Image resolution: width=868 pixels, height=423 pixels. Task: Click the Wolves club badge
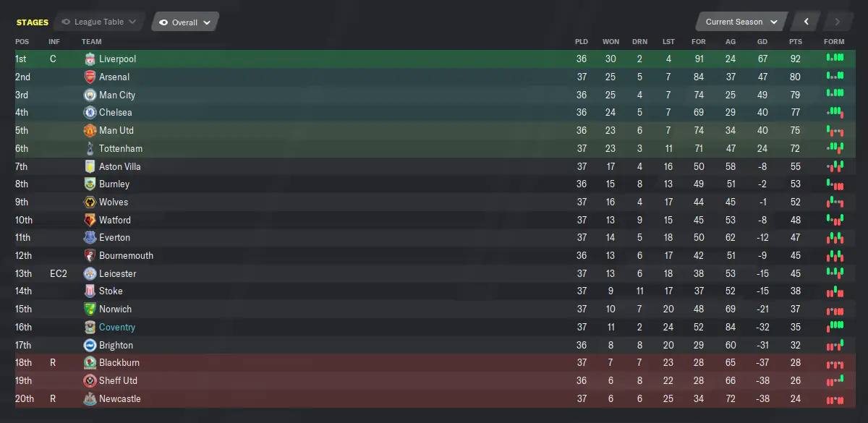(x=90, y=202)
